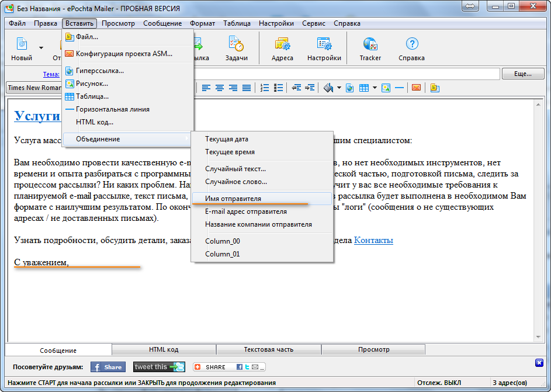
Task: Expand the Объединение submenu
Action: coord(128,139)
